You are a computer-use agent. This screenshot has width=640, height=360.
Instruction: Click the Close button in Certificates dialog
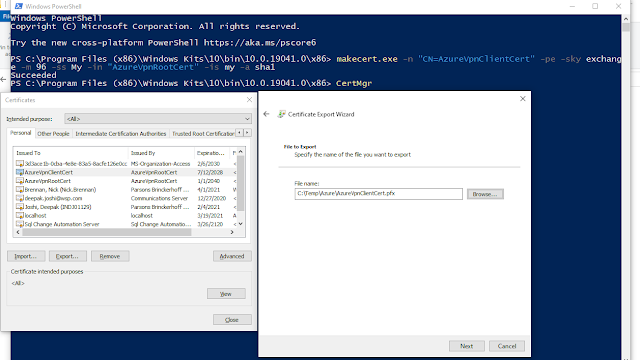coord(232,320)
